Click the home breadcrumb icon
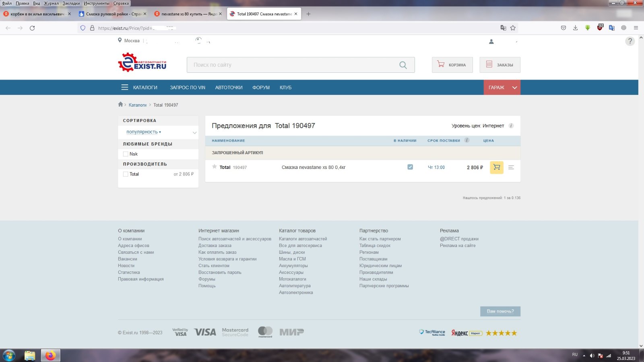The width and height of the screenshot is (644, 362). (x=120, y=104)
